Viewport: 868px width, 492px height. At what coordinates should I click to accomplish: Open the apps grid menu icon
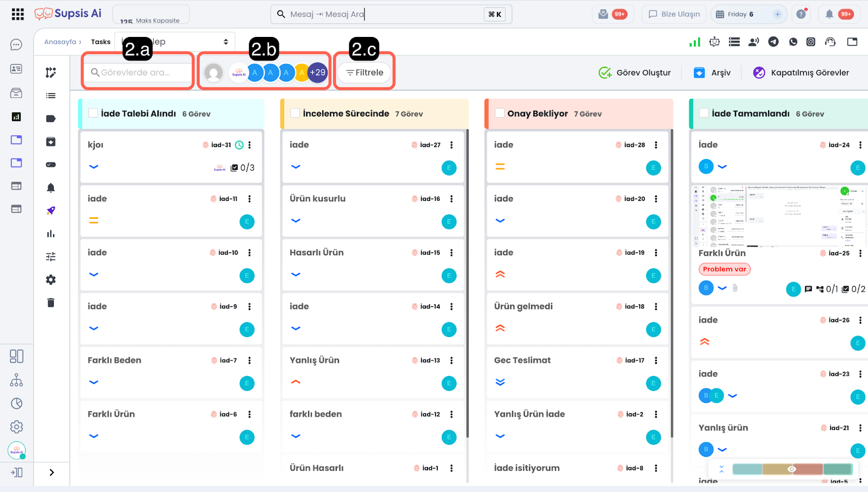pyautogui.click(x=17, y=14)
